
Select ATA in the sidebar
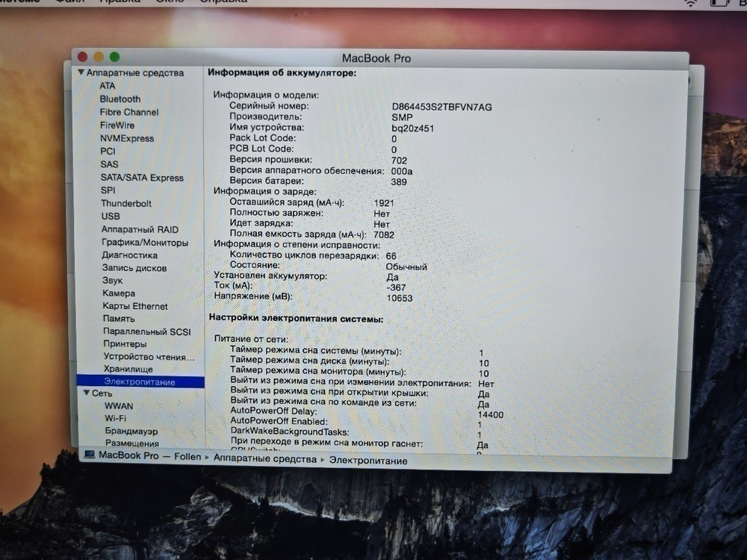(x=107, y=86)
